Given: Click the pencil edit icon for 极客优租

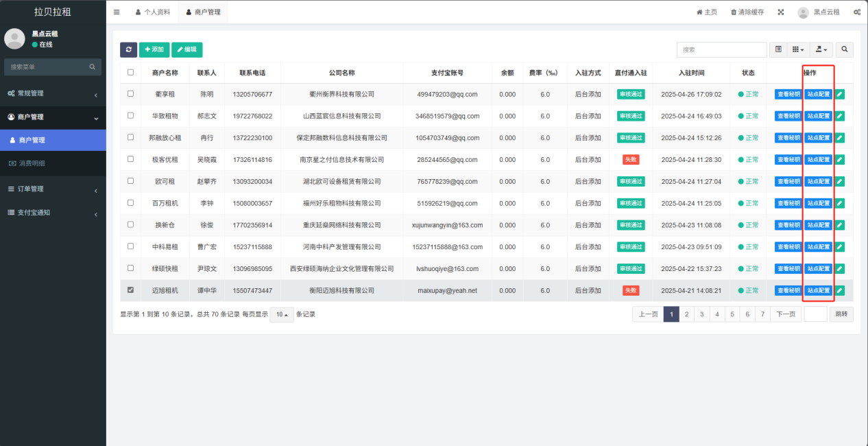Looking at the screenshot, I should pos(840,160).
